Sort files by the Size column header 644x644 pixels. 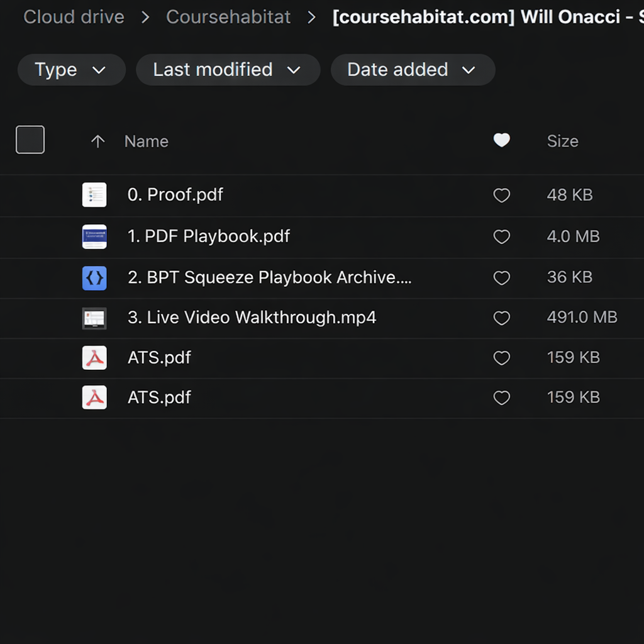point(562,142)
